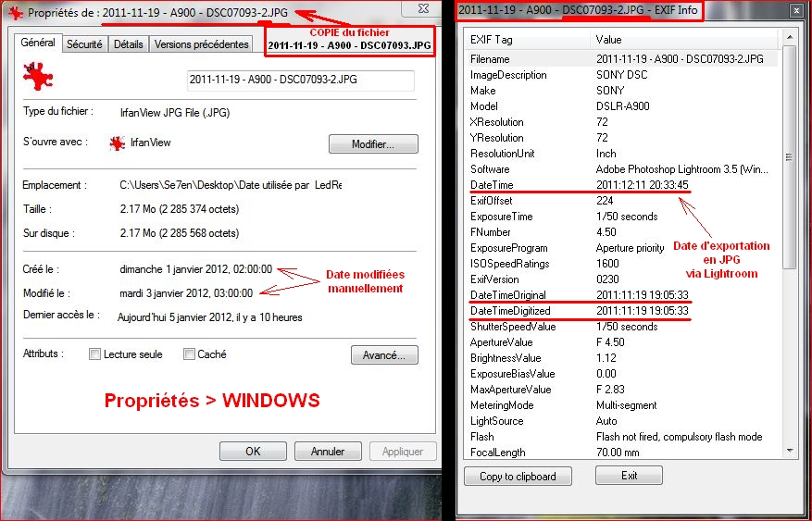Open the Détails tab
The image size is (812, 521).
tap(129, 44)
